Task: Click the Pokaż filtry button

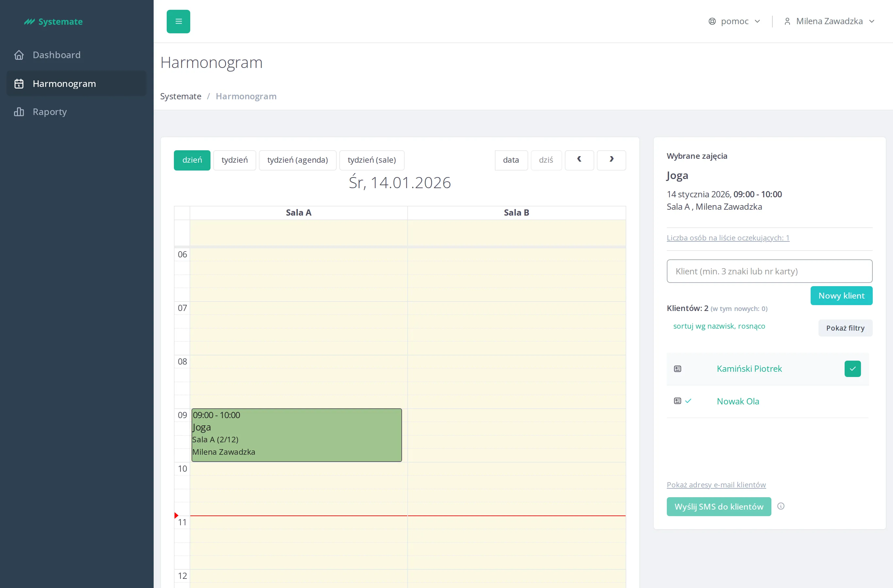Action: [x=845, y=328]
